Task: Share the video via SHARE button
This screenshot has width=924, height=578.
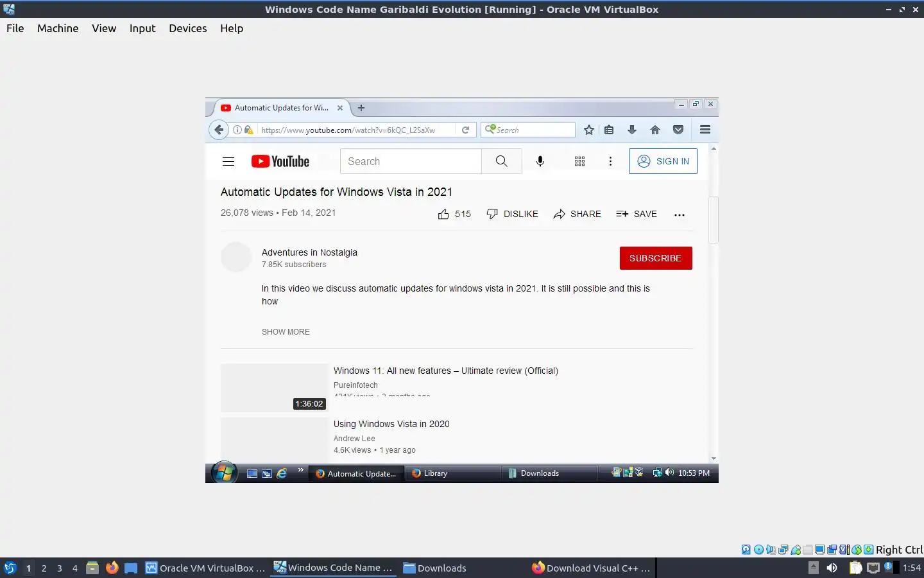Action: (x=577, y=214)
